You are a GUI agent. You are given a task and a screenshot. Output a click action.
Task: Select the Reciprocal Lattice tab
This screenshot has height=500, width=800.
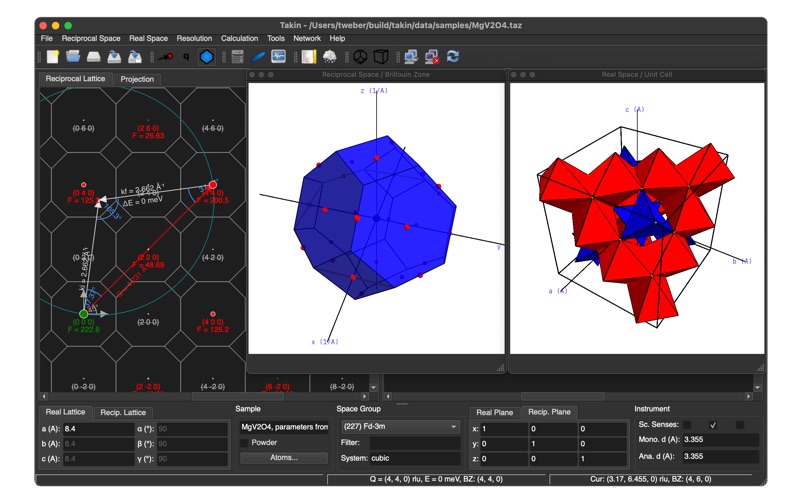76,79
